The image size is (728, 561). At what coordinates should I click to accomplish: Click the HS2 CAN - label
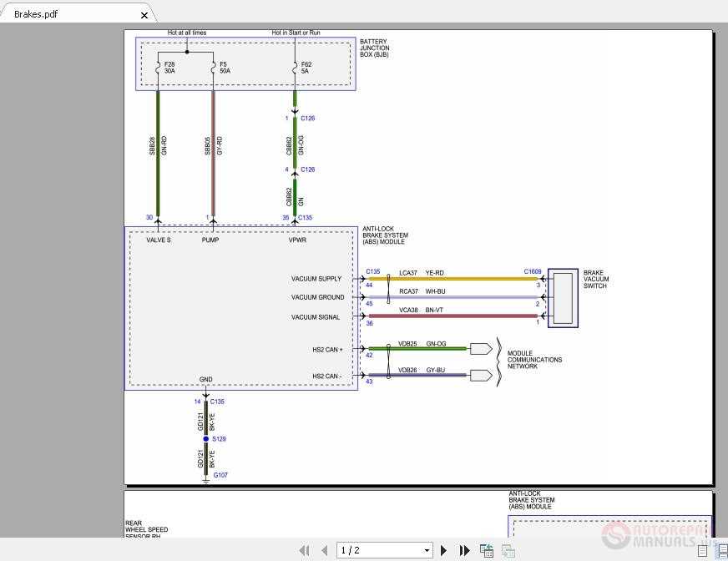[x=327, y=377]
